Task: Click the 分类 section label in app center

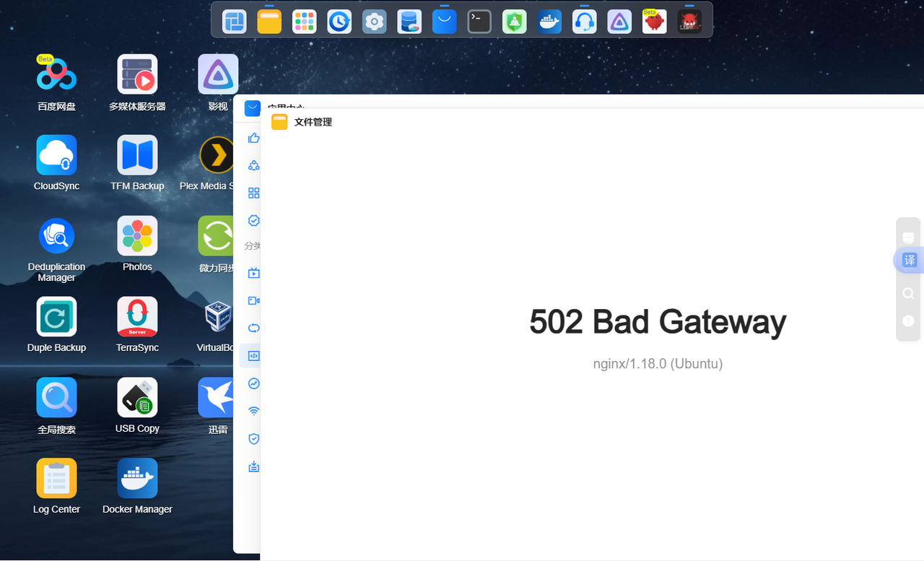Action: tap(253, 245)
